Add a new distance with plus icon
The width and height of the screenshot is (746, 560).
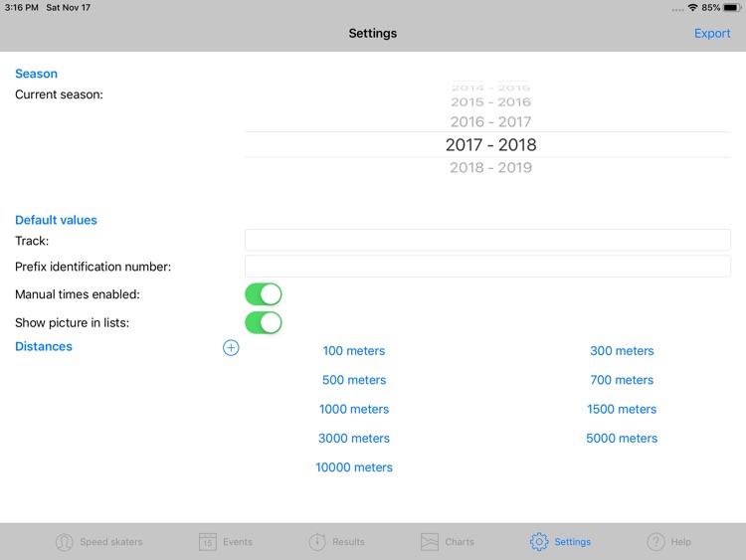[231, 348]
